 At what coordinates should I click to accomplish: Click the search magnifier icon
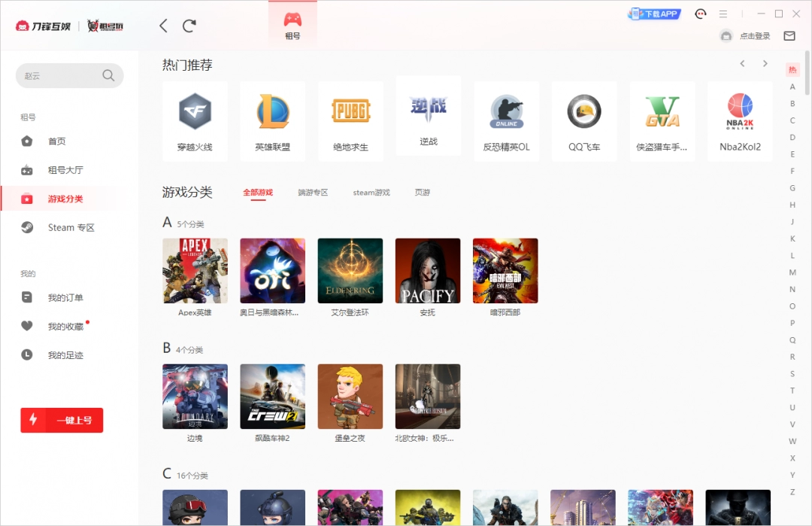coord(108,75)
